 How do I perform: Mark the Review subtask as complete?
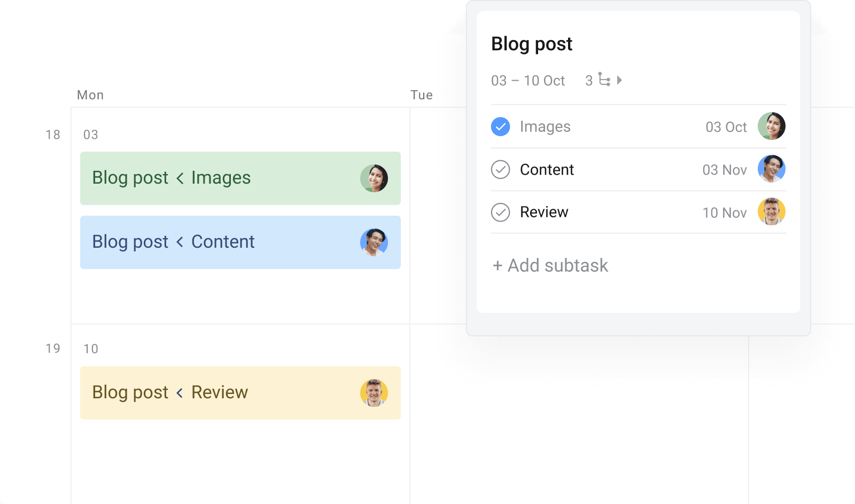point(500,212)
